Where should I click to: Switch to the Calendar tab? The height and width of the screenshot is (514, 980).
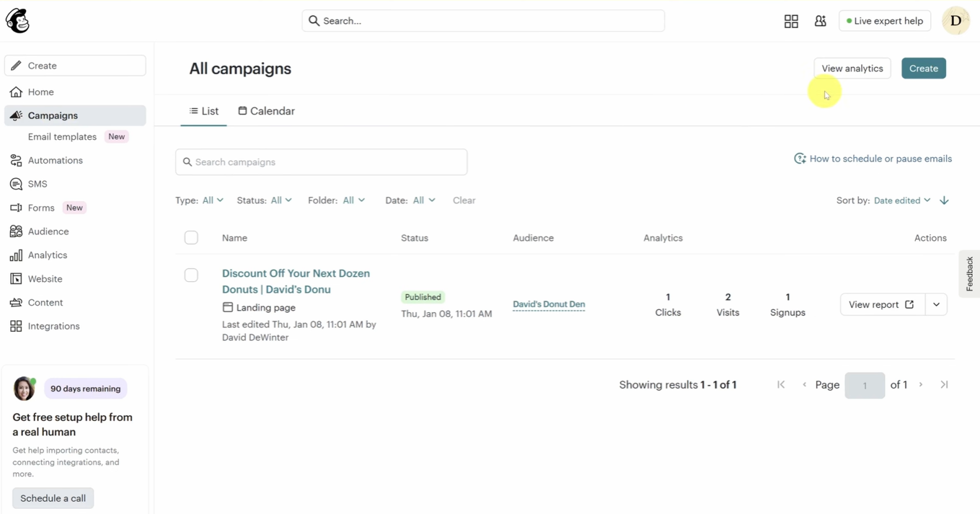click(267, 111)
